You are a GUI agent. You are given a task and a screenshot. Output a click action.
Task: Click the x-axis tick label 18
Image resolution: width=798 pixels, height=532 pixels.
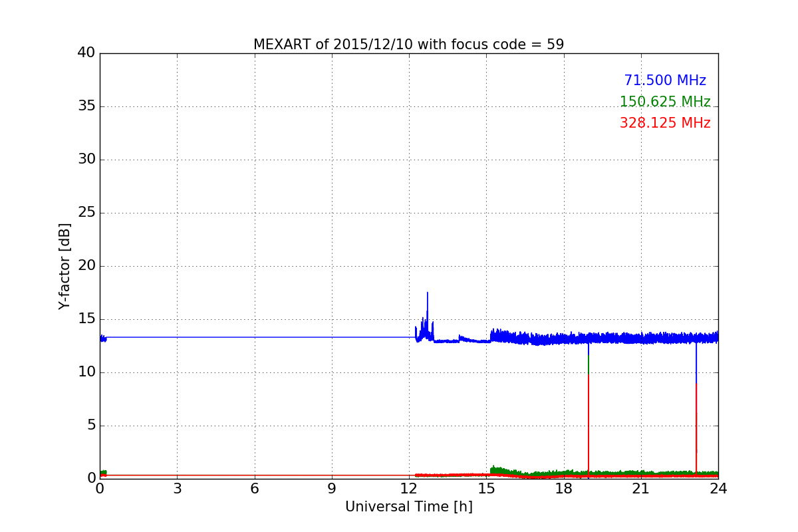point(564,489)
